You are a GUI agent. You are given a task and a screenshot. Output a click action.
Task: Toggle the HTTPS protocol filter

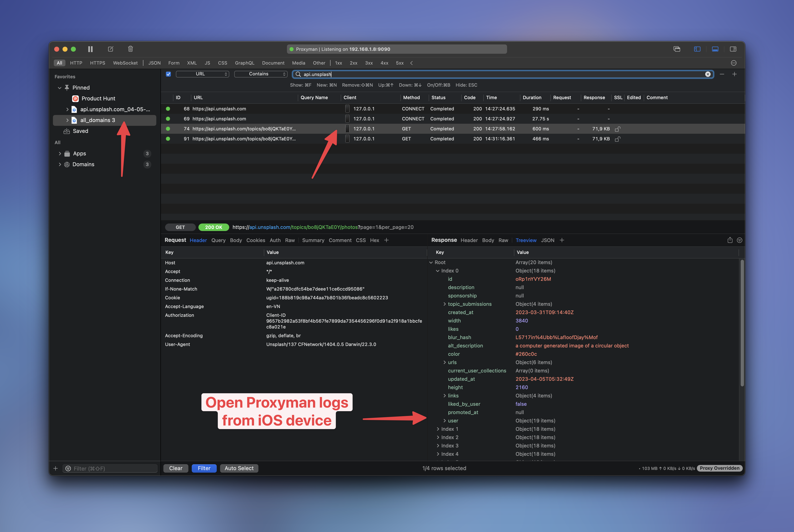[x=97, y=63]
